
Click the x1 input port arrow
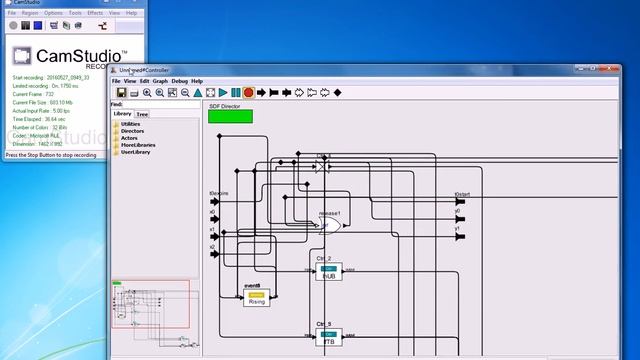[215, 237]
